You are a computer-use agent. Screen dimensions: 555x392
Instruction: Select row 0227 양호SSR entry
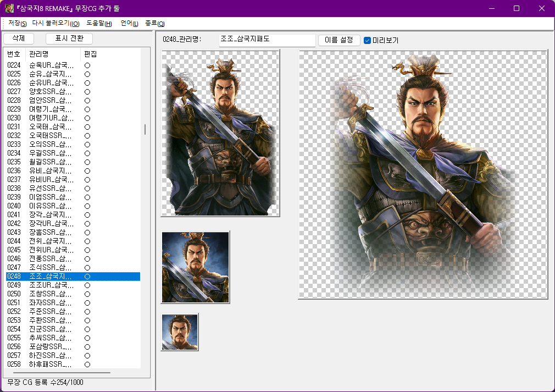pos(73,92)
